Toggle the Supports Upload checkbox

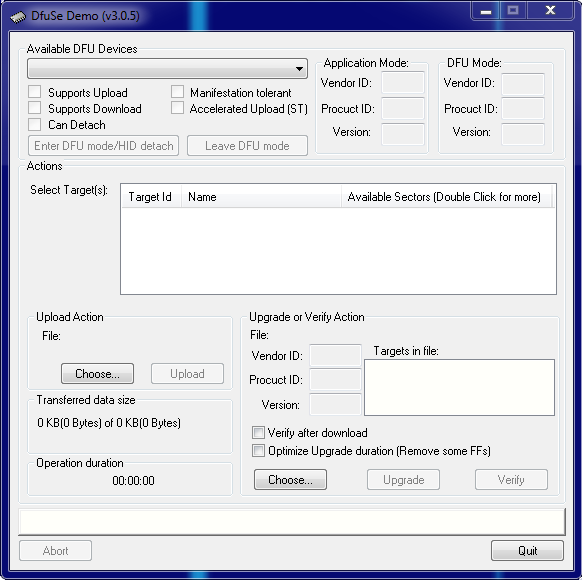[x=35, y=92]
